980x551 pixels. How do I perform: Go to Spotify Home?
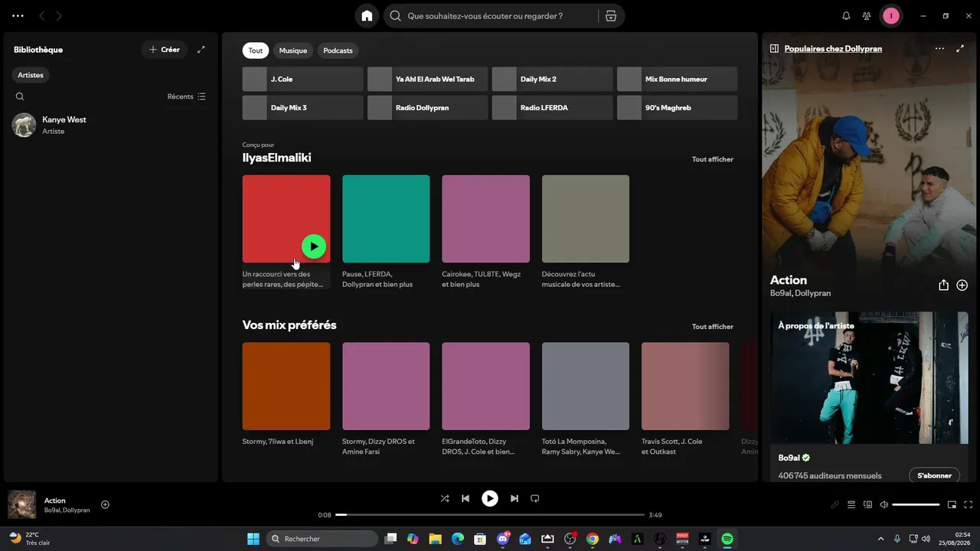(367, 15)
